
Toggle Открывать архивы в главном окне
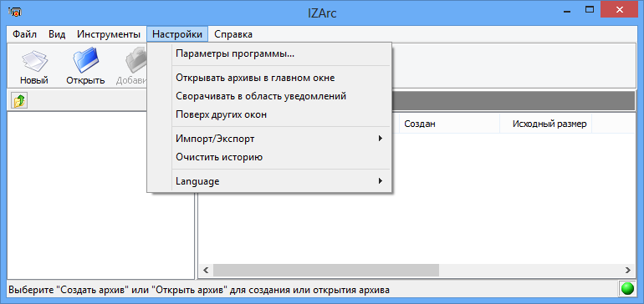[x=268, y=78]
